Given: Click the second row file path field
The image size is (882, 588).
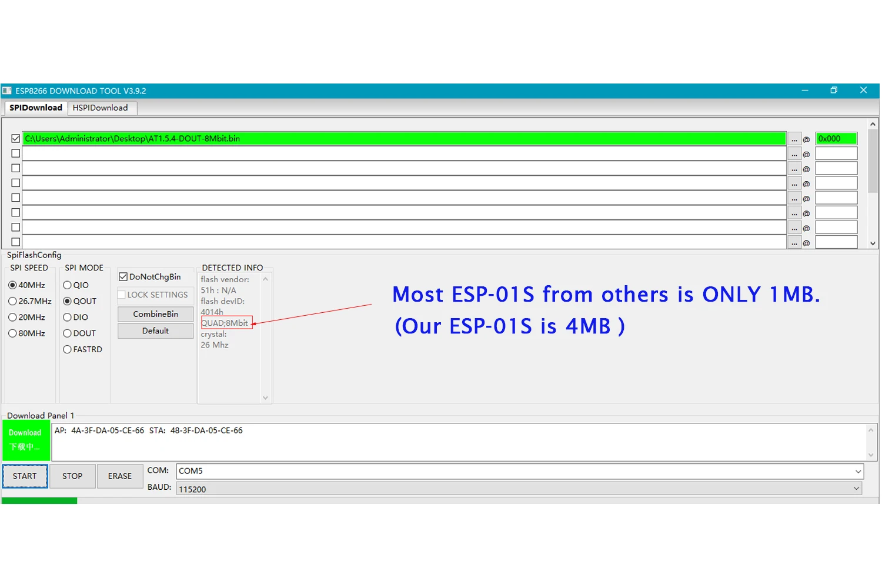Looking at the screenshot, I should coord(404,153).
